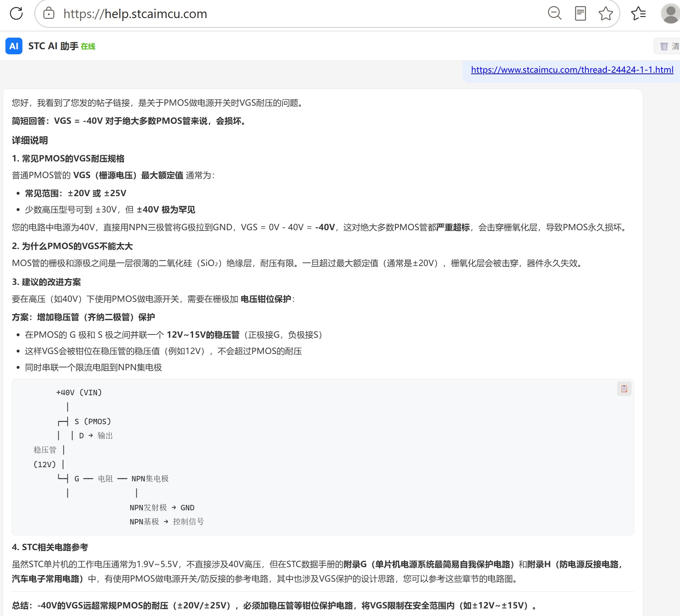Open the user profile avatar
680x616 pixels.
point(670,14)
